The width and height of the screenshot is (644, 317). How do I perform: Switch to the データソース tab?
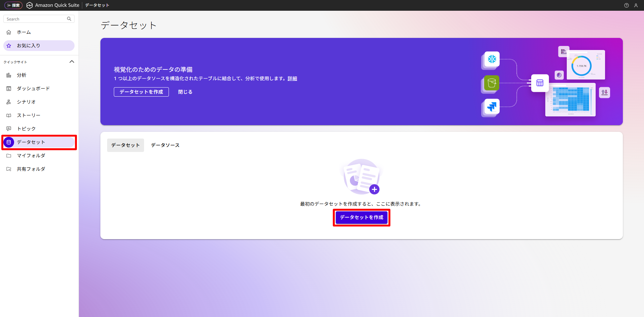pos(165,145)
